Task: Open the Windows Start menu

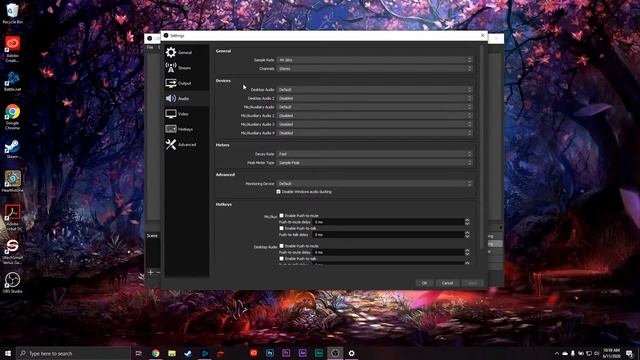Action: coord(8,353)
